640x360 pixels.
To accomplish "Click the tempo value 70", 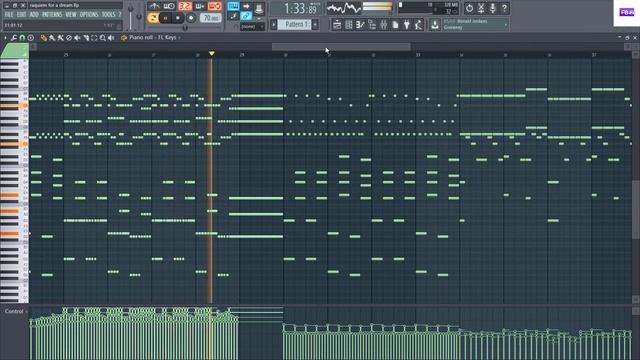I will [x=211, y=18].
